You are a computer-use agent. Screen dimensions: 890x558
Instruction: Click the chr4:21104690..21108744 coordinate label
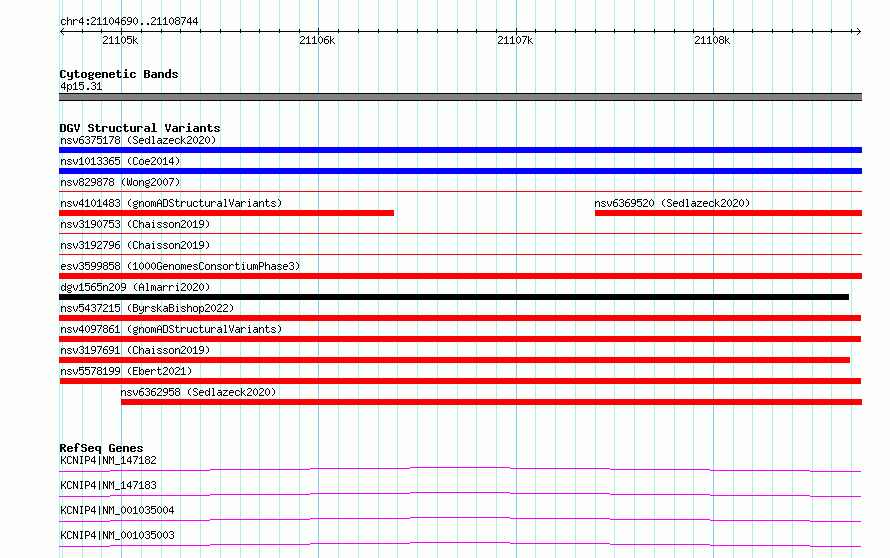click(129, 21)
